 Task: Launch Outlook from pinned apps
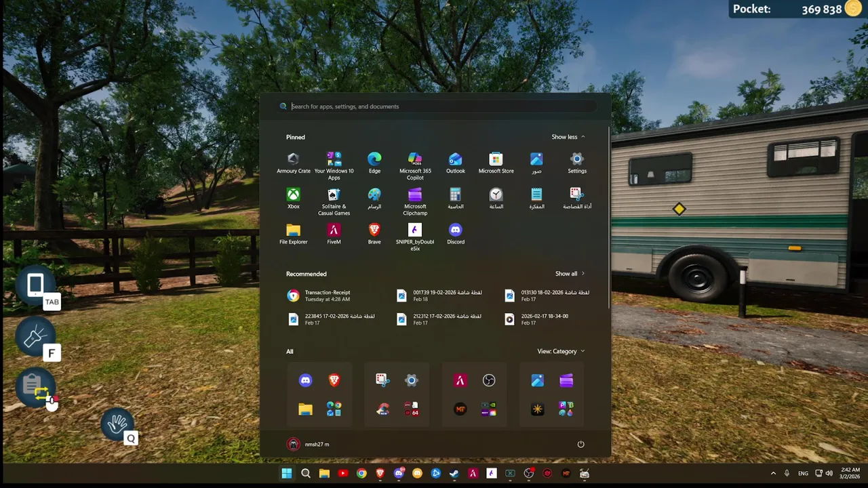coord(456,163)
